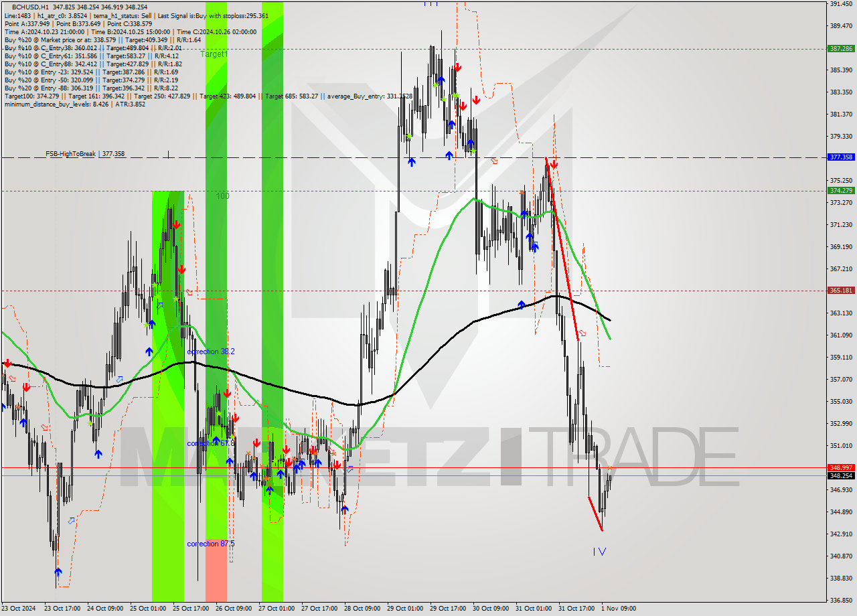
Task: Click the green 387.286 price tag
Action: [841, 49]
